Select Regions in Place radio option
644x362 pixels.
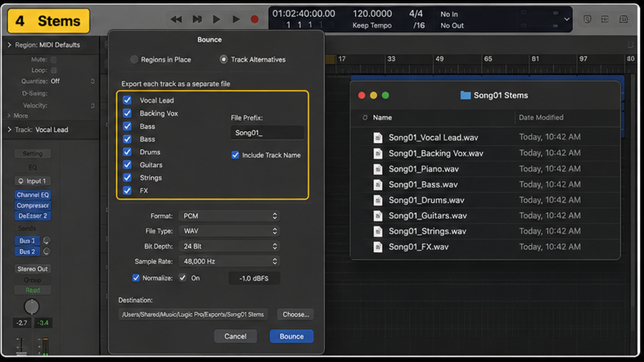pos(134,59)
